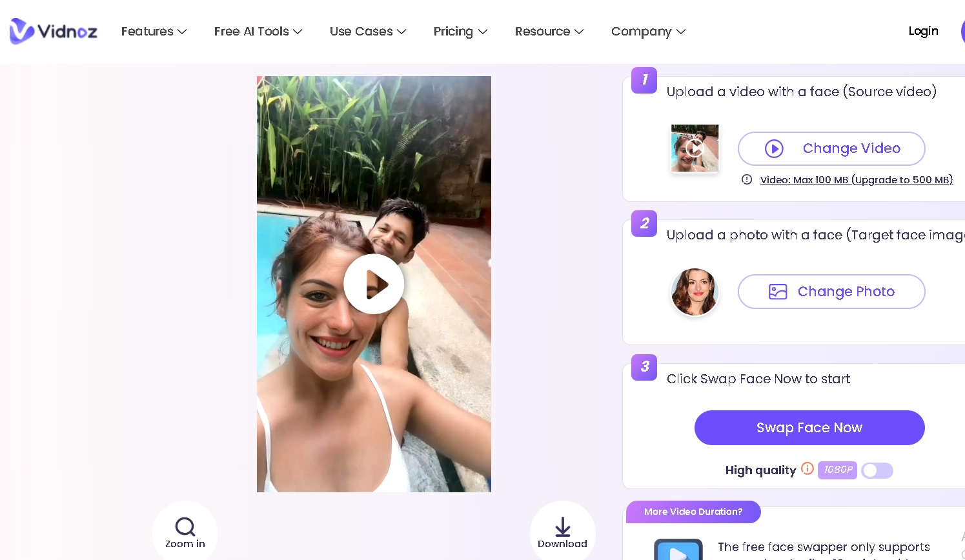The image size is (965, 560).
Task: Play the face swap video preview
Action: coord(374,284)
